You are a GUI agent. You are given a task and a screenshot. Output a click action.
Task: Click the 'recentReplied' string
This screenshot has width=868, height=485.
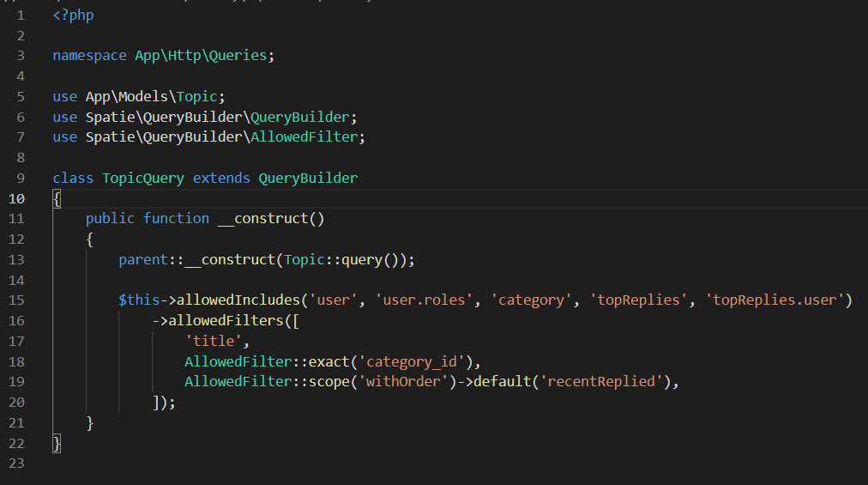click(602, 381)
